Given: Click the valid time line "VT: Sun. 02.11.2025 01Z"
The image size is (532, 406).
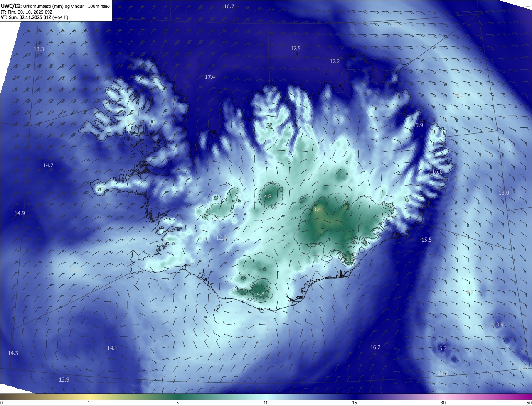Looking at the screenshot, I should coord(25,17).
